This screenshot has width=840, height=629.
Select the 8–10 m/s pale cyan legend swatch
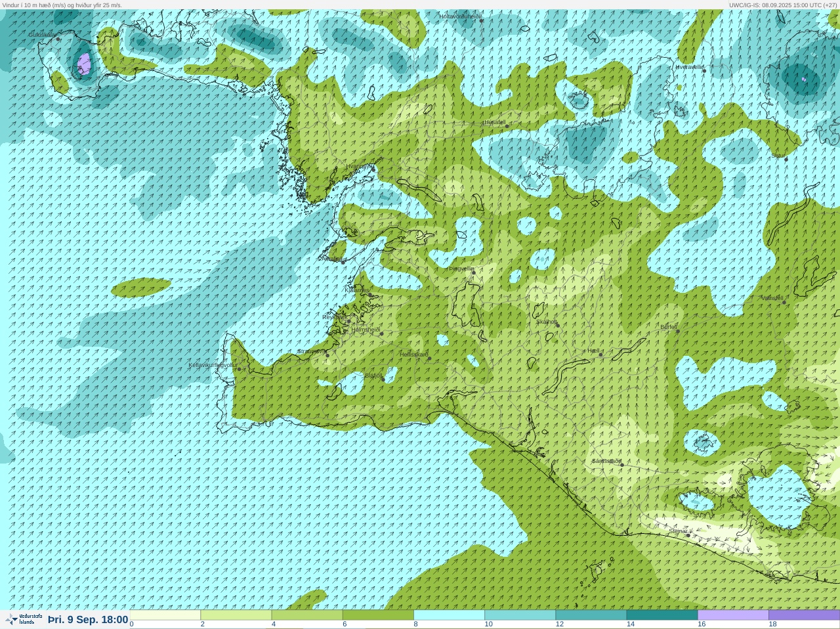point(450,615)
